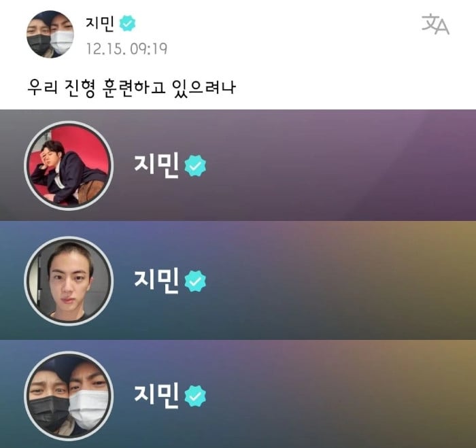Open the two-masked-people avatar in bottom banner
The width and height of the screenshot is (476, 448).
(x=69, y=396)
